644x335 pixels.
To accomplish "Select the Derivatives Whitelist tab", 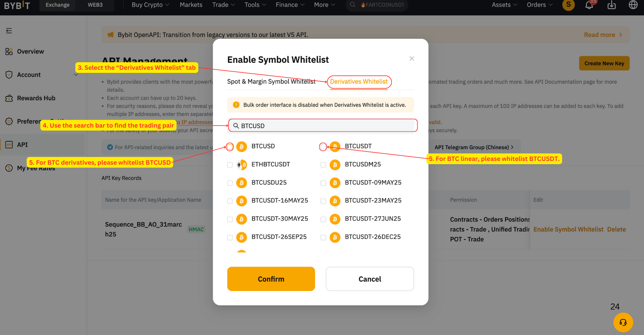I will point(359,81).
